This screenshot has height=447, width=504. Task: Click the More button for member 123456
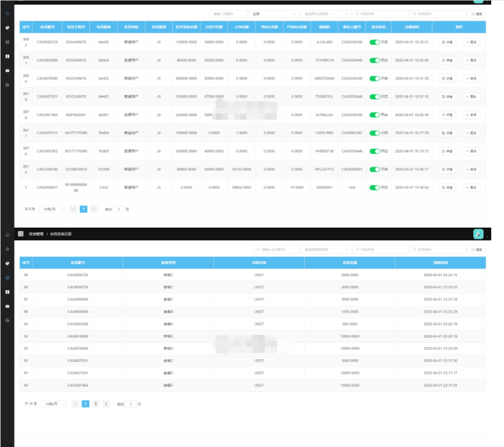[x=471, y=169]
